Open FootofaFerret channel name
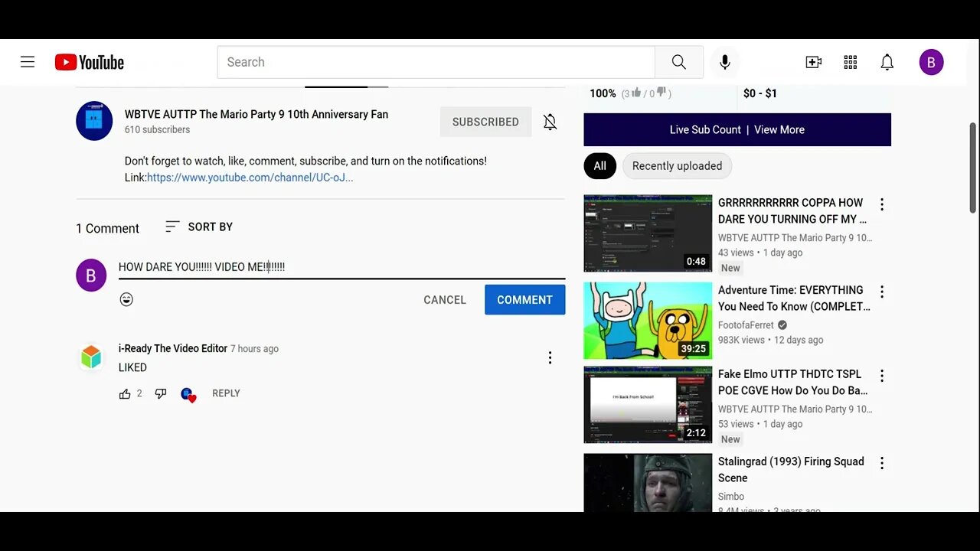The height and width of the screenshot is (551, 980). pyautogui.click(x=746, y=325)
